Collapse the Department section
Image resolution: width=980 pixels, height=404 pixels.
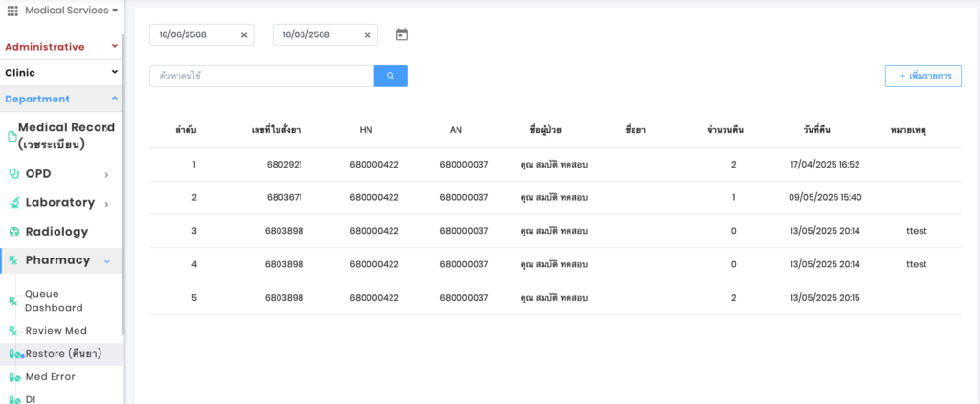[x=115, y=99]
